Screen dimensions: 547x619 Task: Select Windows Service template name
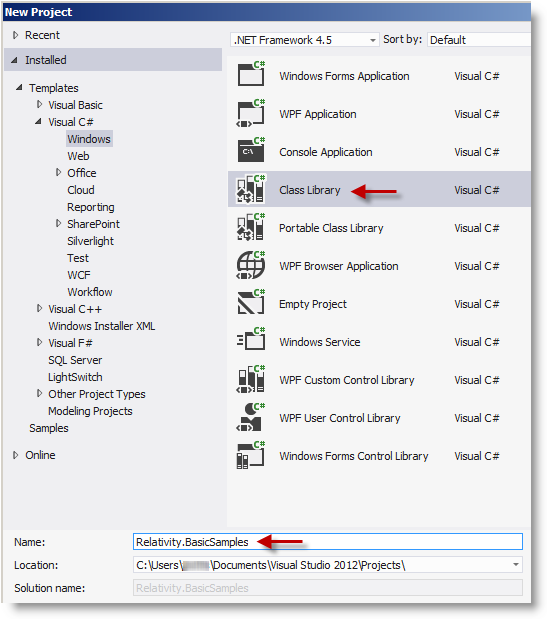(x=320, y=342)
